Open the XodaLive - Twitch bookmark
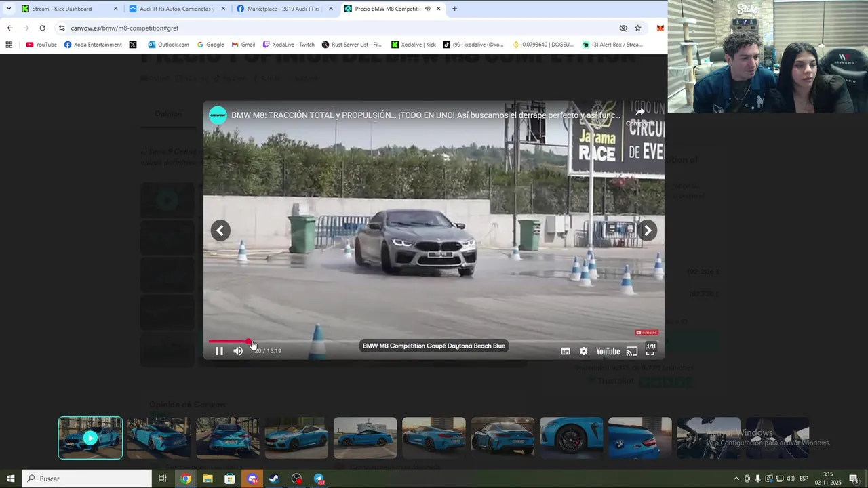 pyautogui.click(x=289, y=45)
